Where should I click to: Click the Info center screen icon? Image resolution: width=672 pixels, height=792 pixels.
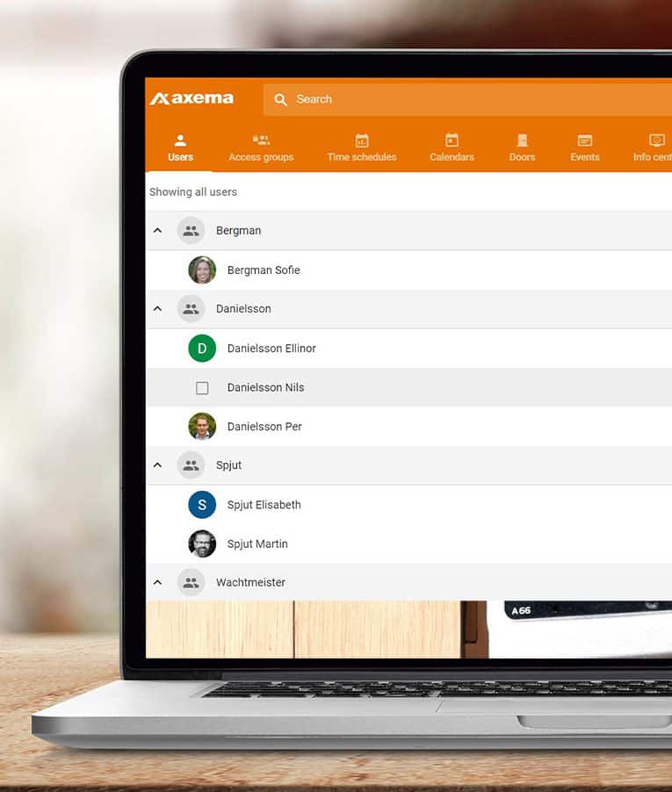pyautogui.click(x=656, y=140)
